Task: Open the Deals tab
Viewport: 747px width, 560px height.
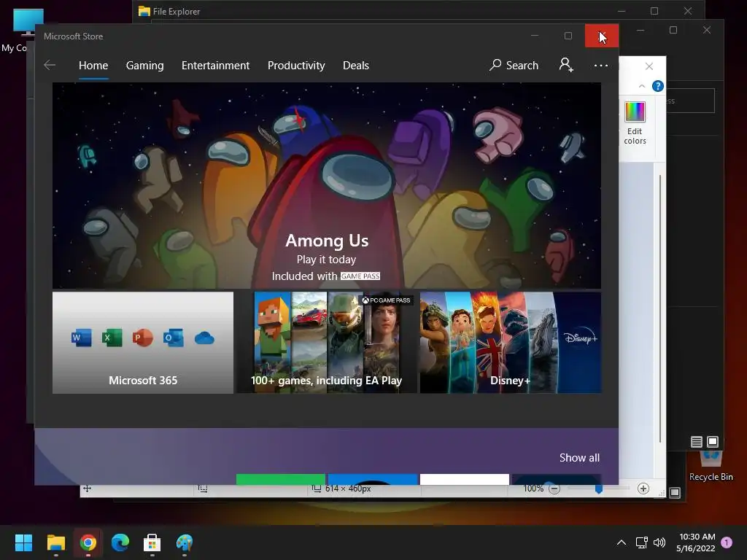Action: click(x=356, y=65)
